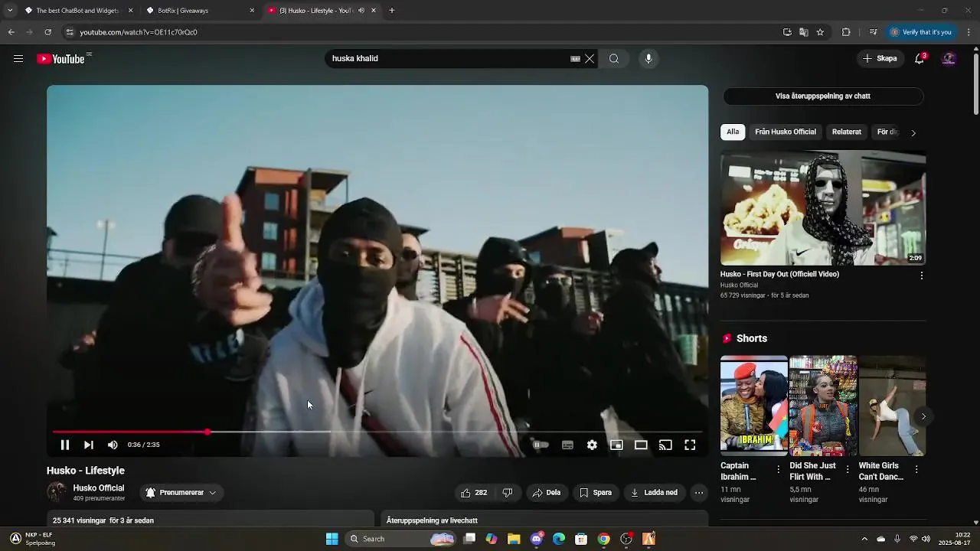Open options for Did She Just Flirt short
Viewport: 980px width, 551px height.
click(848, 469)
